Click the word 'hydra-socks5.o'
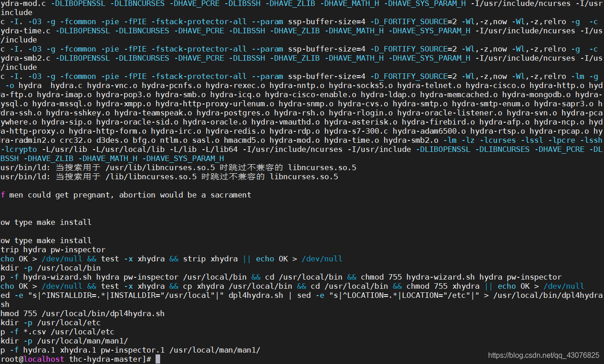The image size is (604, 364). click(361, 86)
